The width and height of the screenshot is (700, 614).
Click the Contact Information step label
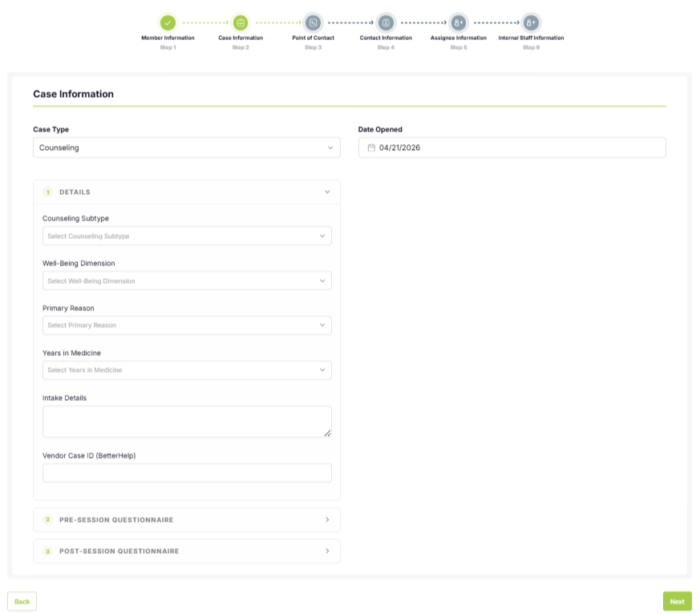[386, 38]
